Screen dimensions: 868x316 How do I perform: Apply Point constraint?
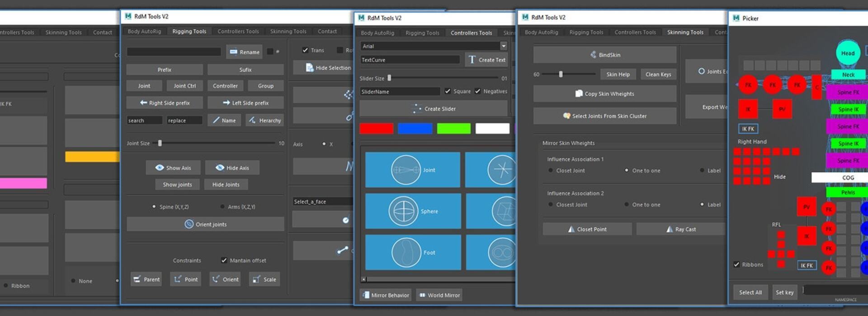click(x=186, y=279)
